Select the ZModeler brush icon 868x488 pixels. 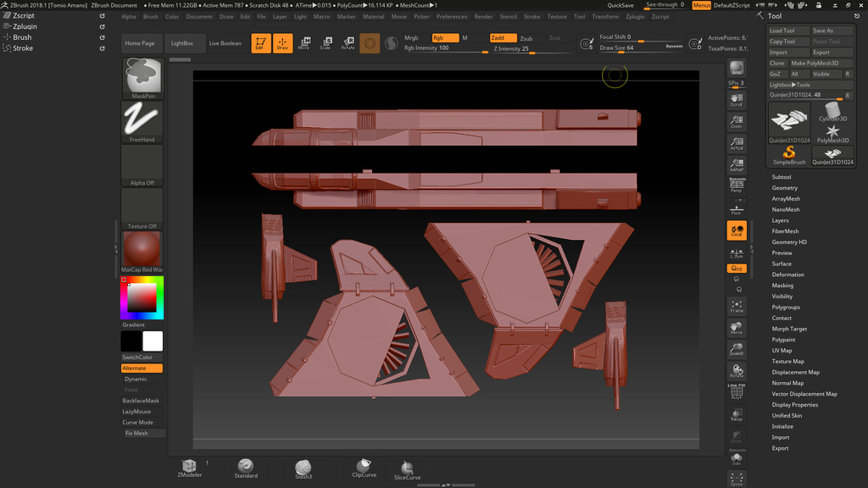pyautogui.click(x=189, y=468)
